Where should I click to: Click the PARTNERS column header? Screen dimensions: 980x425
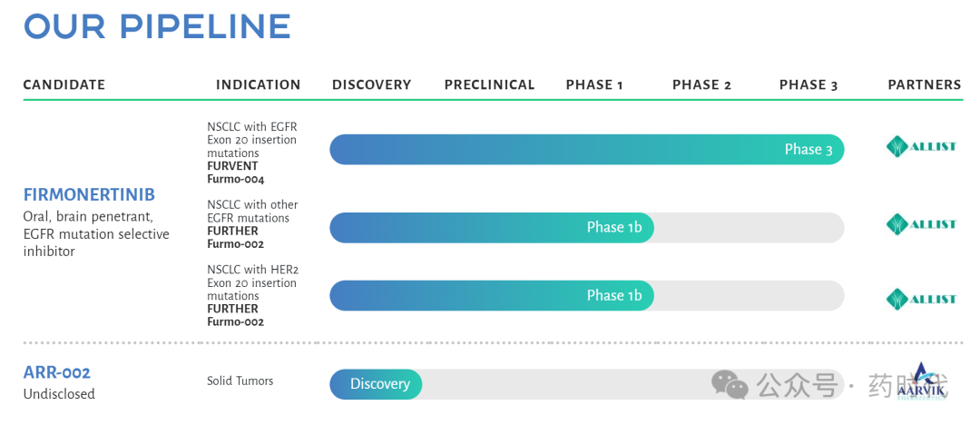[925, 84]
